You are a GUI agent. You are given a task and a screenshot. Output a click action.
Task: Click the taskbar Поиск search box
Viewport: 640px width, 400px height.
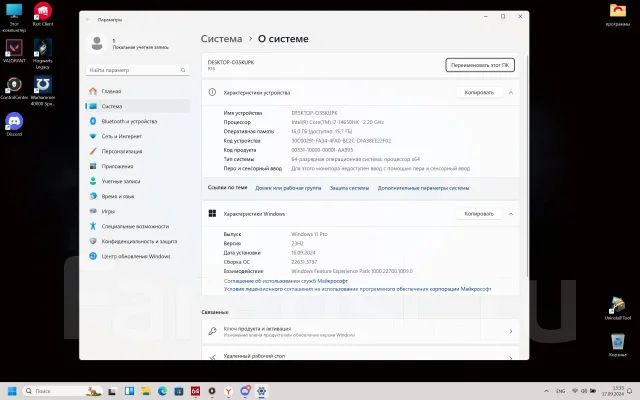[x=62, y=391]
